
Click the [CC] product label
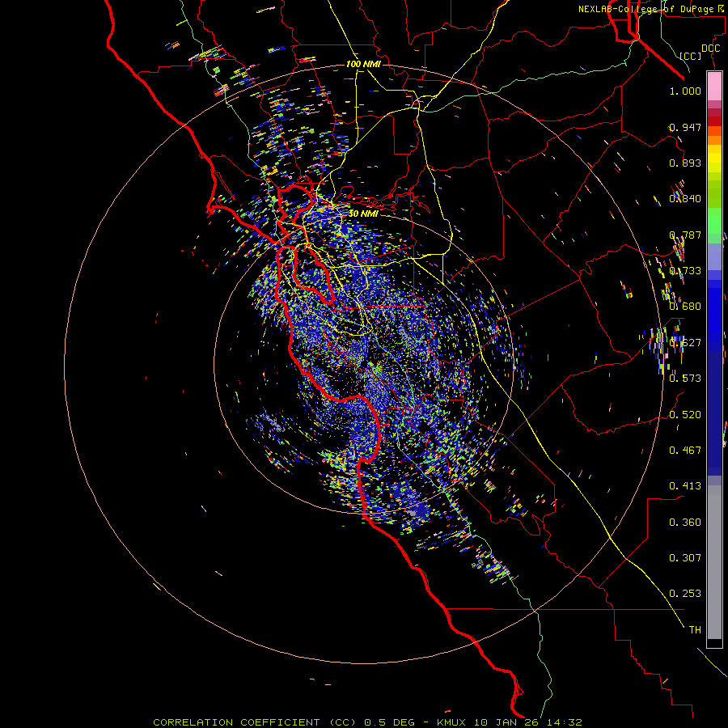[x=690, y=56]
